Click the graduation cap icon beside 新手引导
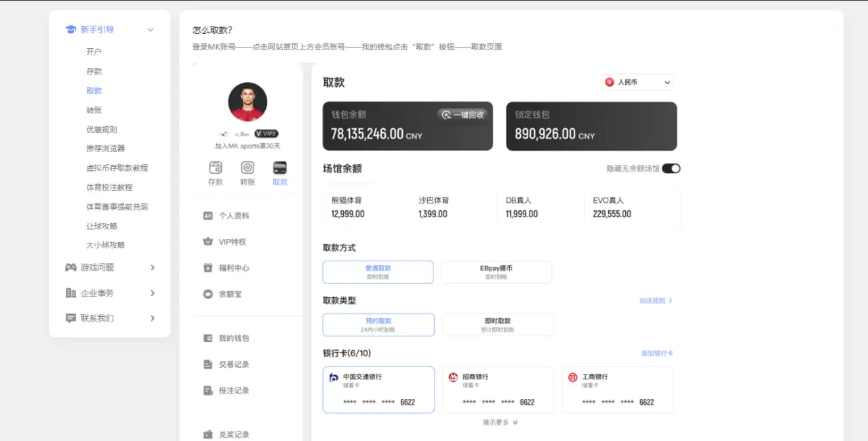Image resolution: width=868 pixels, height=441 pixels. pos(71,29)
